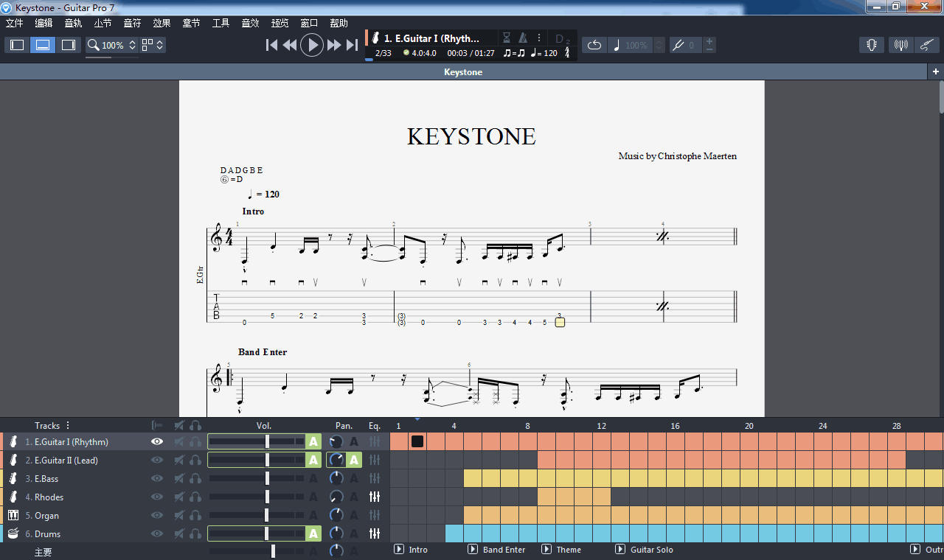Toggle the right inspector panel
944x560 pixels.
[x=69, y=45]
